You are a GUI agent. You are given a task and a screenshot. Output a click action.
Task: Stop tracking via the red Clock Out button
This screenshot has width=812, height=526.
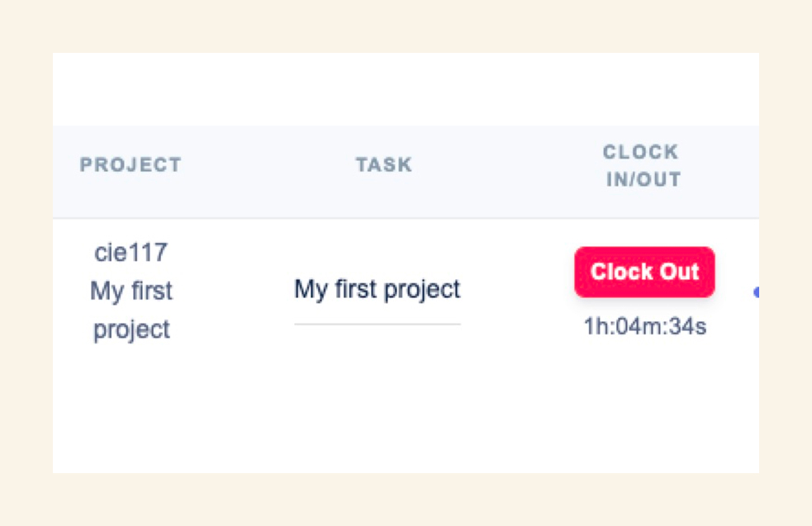tap(644, 272)
